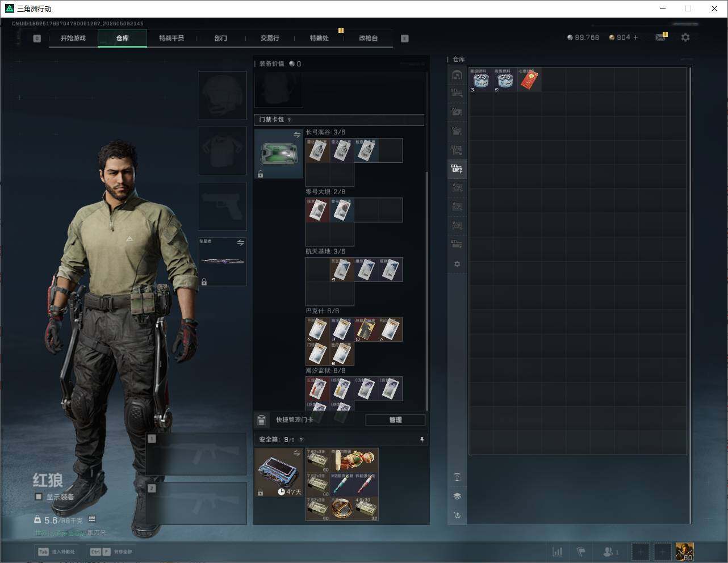728x563 pixels.
Task: Click the 装备价值 value readout
Action: tap(295, 64)
